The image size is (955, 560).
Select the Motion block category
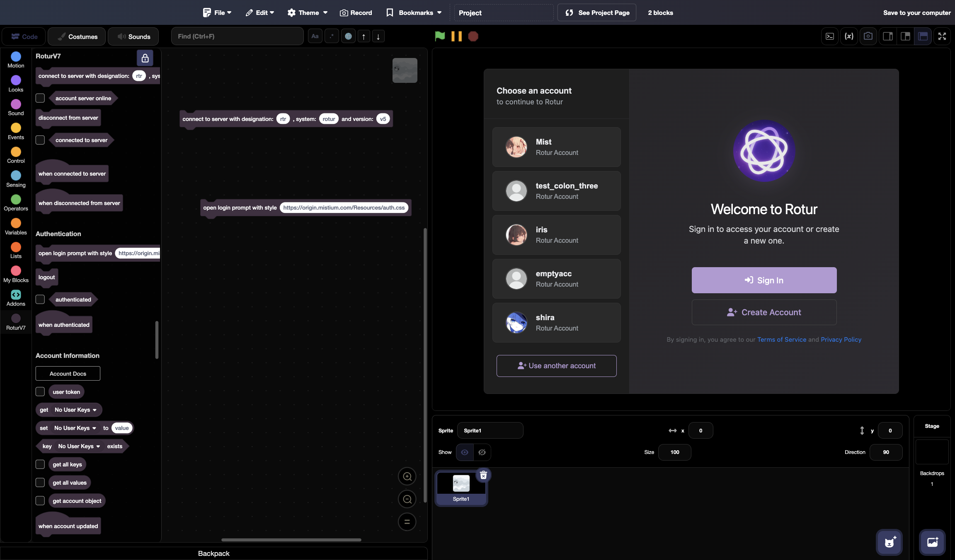tap(16, 60)
